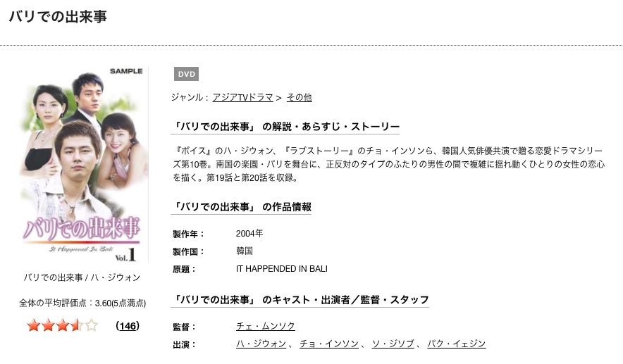Open cast member パク・イェジン link
The height and width of the screenshot is (364, 623).
pos(457,344)
